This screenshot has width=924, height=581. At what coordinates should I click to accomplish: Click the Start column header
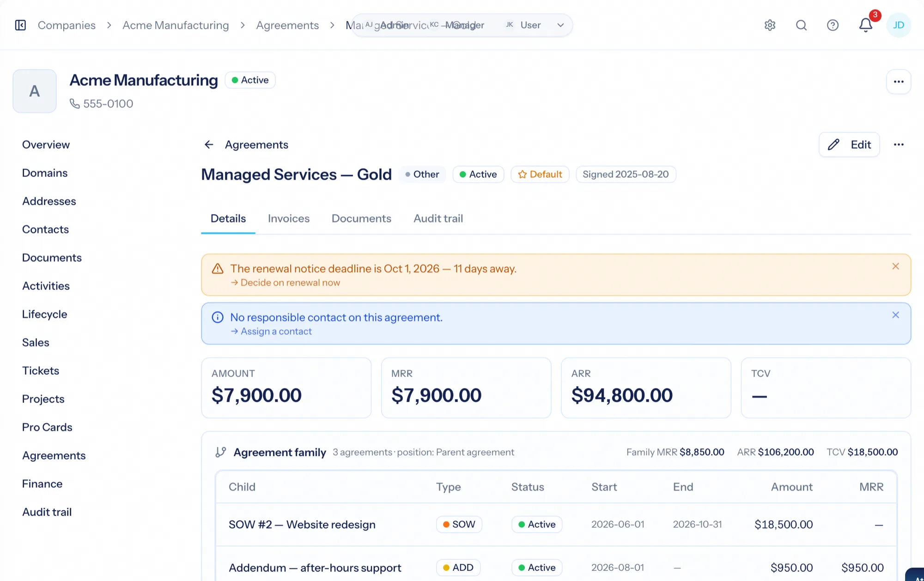point(604,487)
